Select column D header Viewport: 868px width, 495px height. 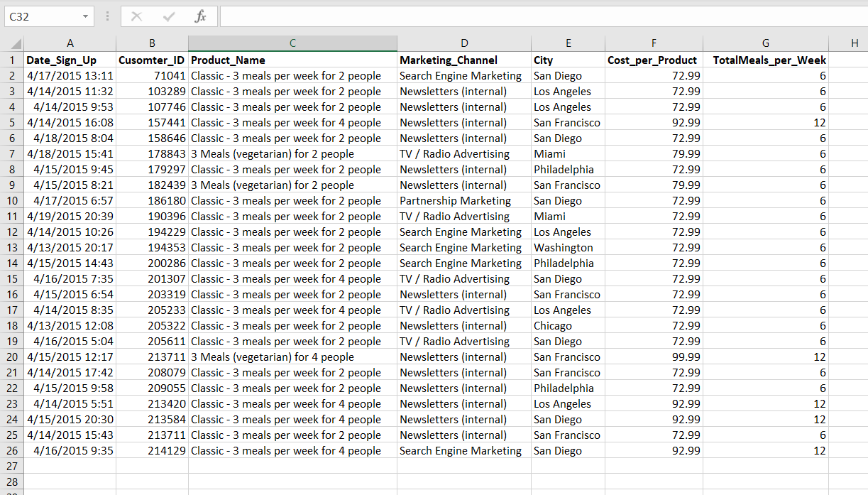pos(464,44)
